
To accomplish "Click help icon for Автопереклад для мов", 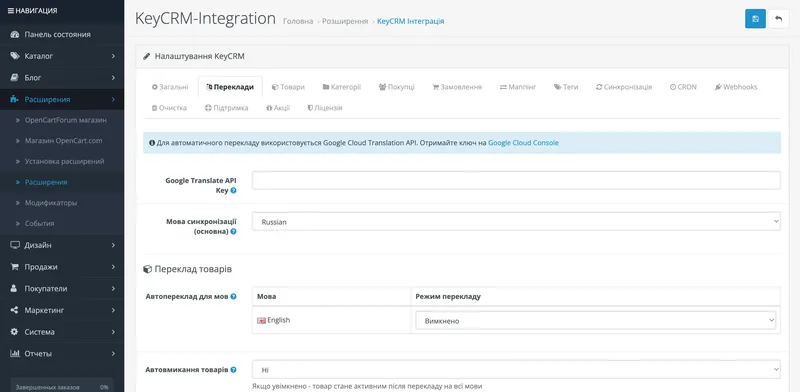I will (x=233, y=296).
